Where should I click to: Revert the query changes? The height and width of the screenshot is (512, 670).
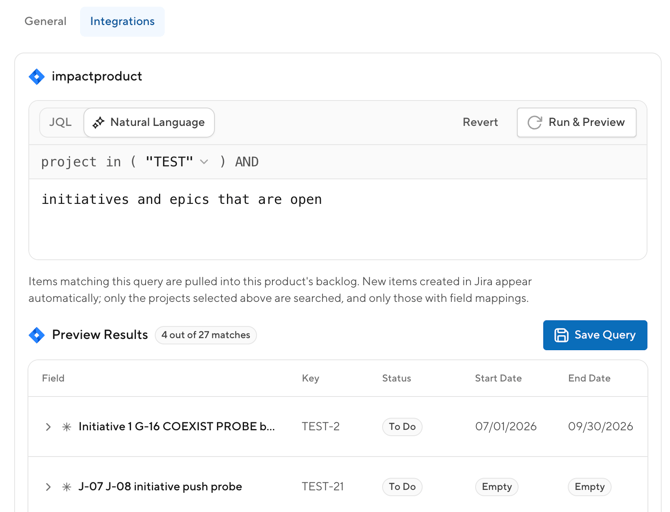[x=480, y=122]
